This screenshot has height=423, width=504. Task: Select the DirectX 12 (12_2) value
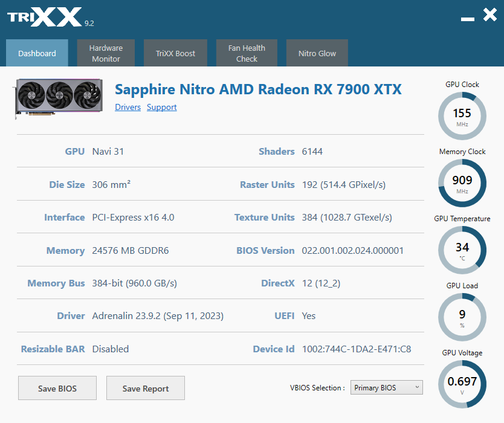coord(321,283)
